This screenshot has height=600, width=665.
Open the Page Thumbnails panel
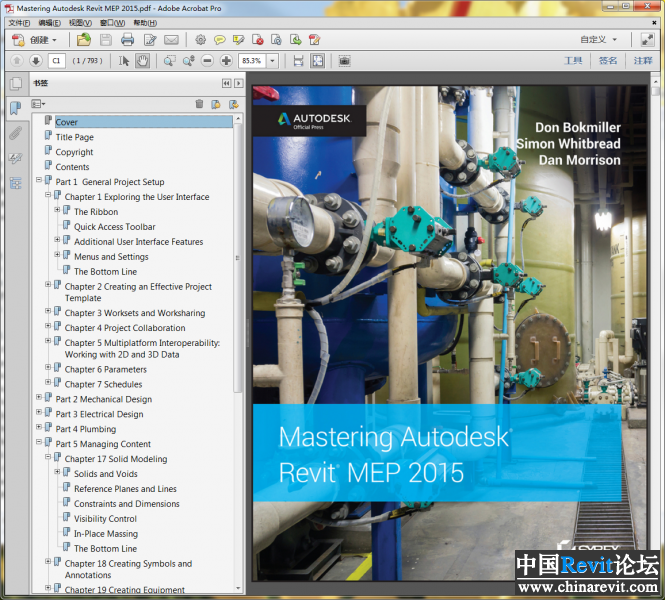point(16,84)
